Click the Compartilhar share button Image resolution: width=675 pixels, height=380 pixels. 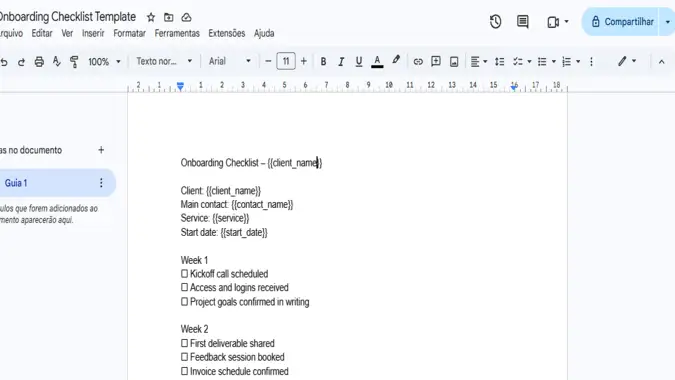621,22
